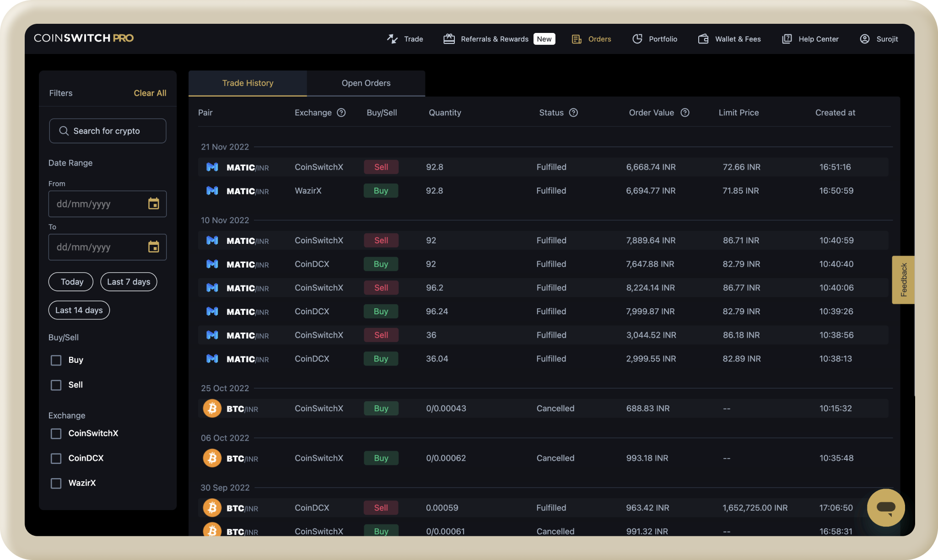This screenshot has width=938, height=560.
Task: Click the 10:39:26 created time
Action: click(836, 312)
